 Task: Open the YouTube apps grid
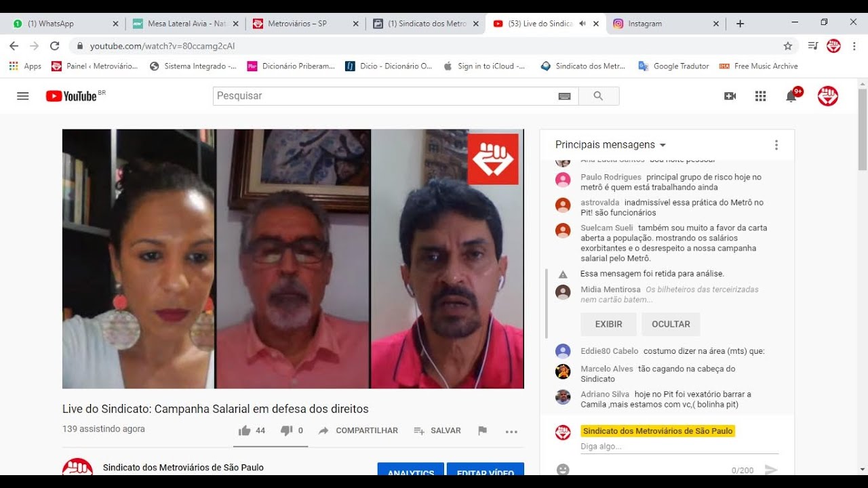[x=760, y=96]
